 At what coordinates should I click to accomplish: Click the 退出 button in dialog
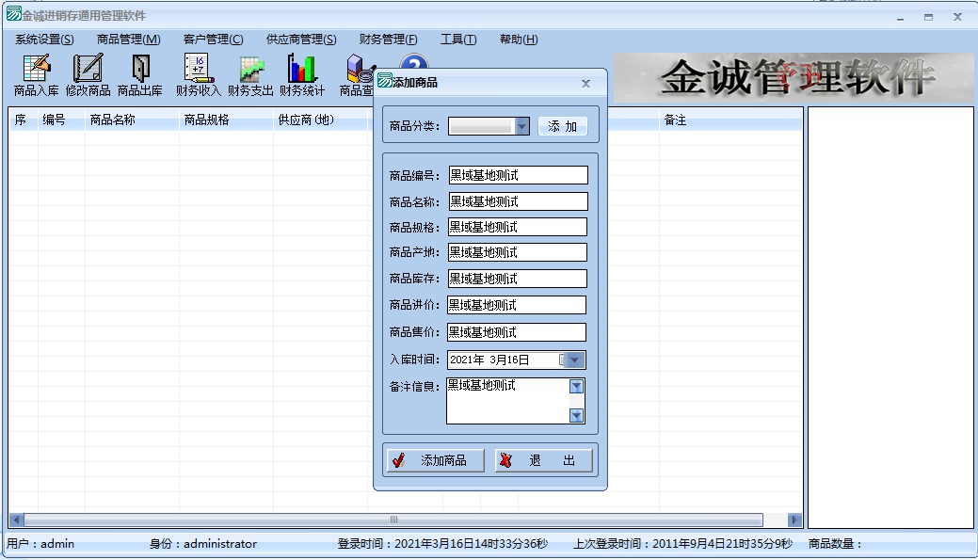tap(543, 461)
